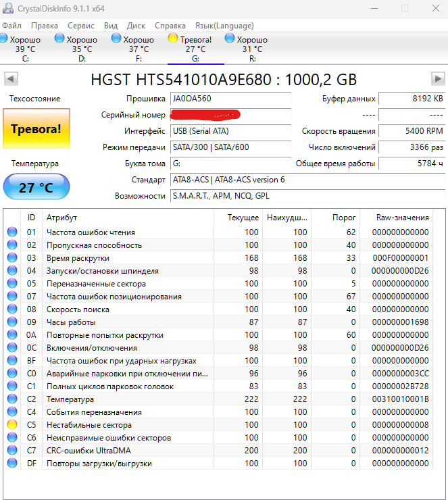Screen dimensions: 448x500
Task: Select the CRC-ошибки UltraDMA attribute row
Action: point(218,450)
